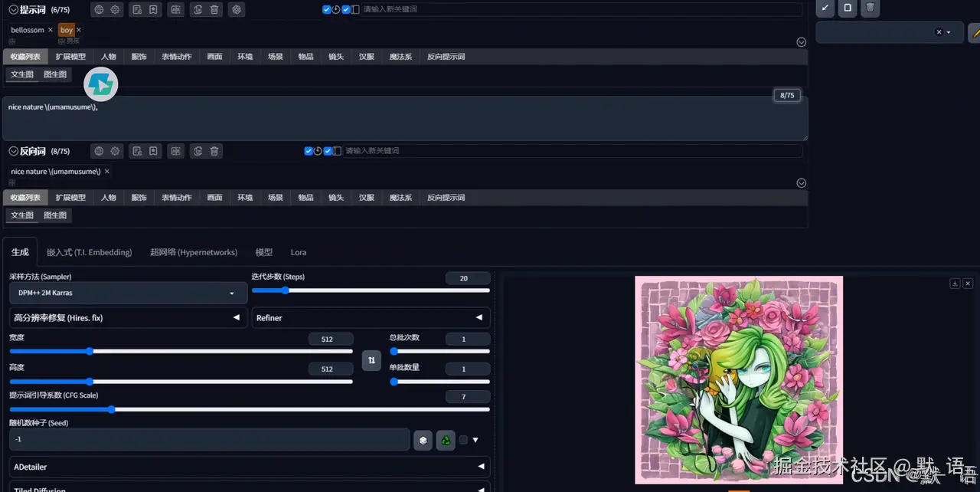Adjust the 宽度 width slider
This screenshot has height=492, width=980.
(181, 351)
